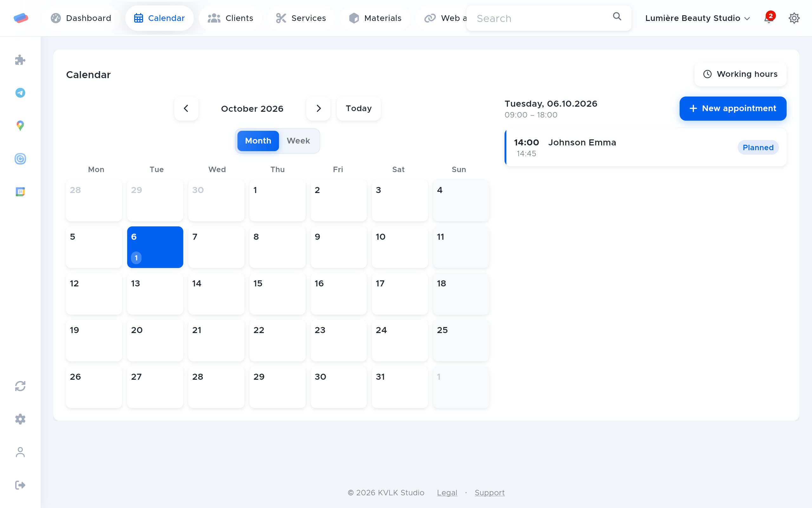
Task: Click the Planned status badge
Action: (758, 148)
